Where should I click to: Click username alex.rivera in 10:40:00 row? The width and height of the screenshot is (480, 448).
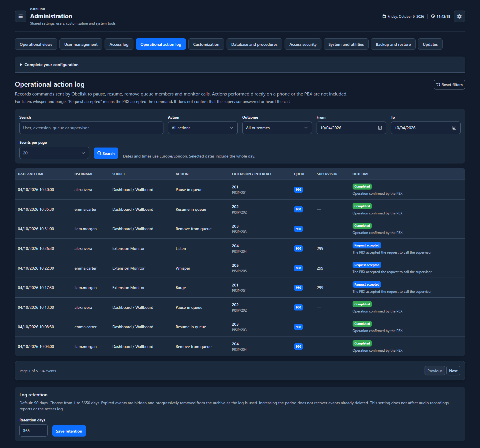(x=83, y=190)
